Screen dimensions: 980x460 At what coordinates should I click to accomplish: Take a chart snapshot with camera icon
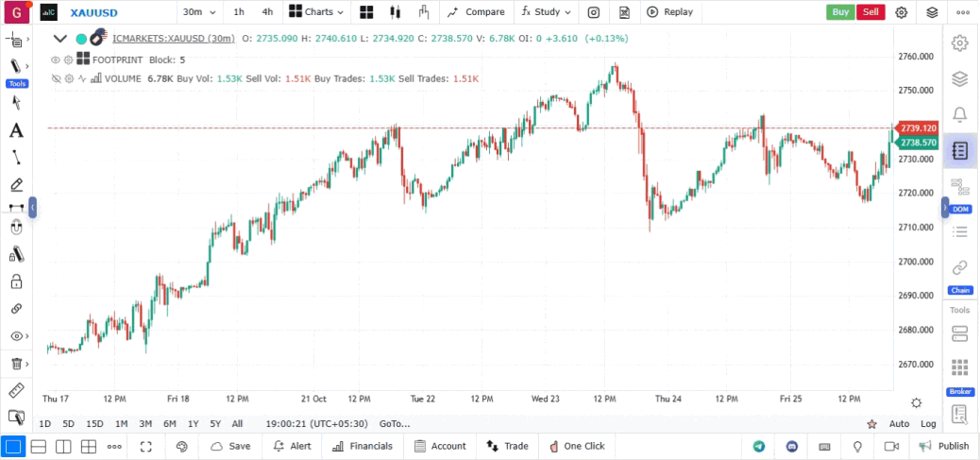tap(593, 12)
